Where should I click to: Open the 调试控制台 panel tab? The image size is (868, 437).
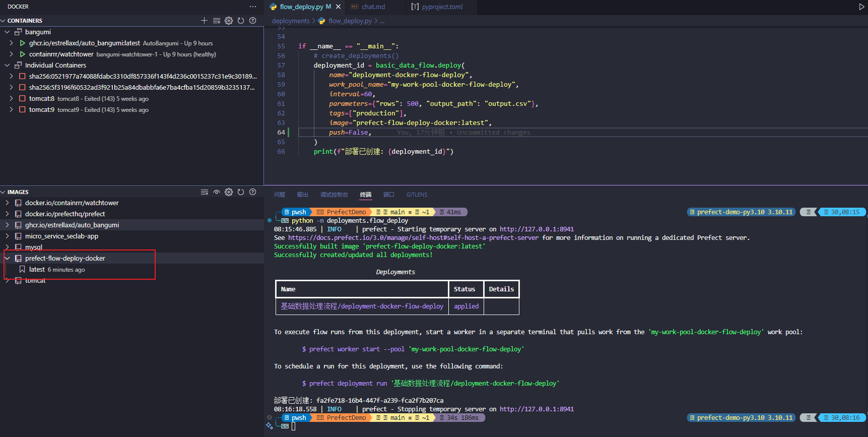coord(334,195)
